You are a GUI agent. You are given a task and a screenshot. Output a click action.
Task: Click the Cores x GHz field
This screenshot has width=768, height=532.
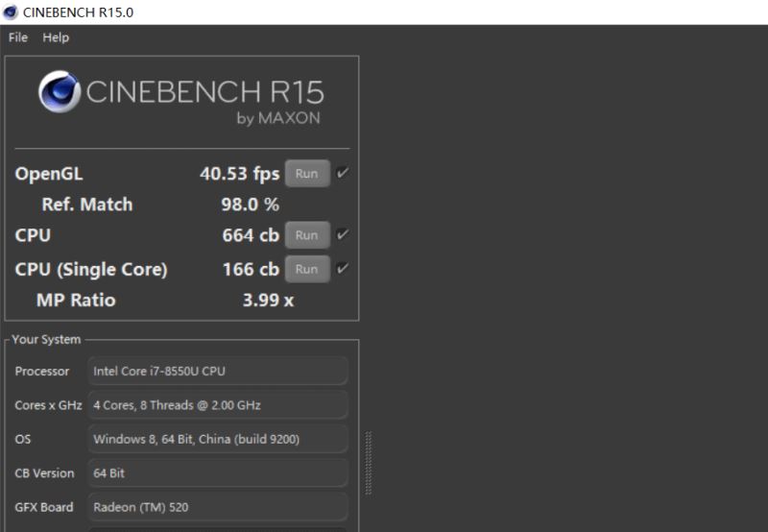pos(218,405)
